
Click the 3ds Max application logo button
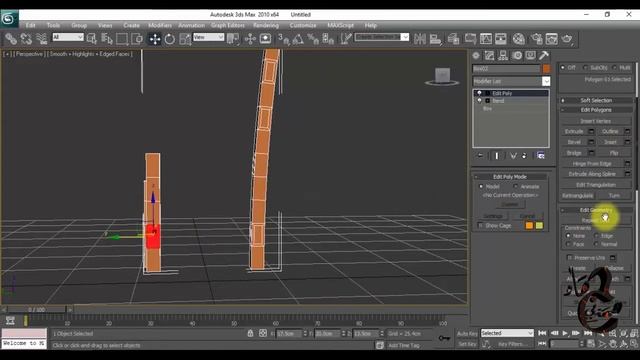9,19
